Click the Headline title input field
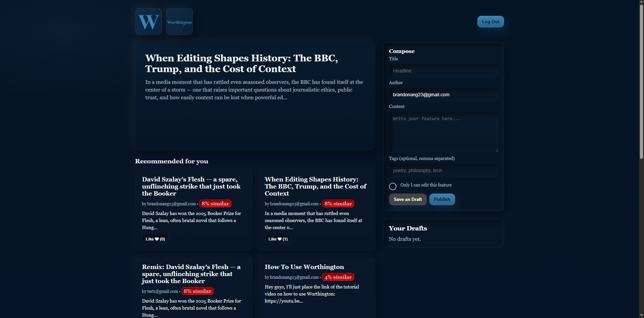The width and height of the screenshot is (644, 318). point(443,70)
